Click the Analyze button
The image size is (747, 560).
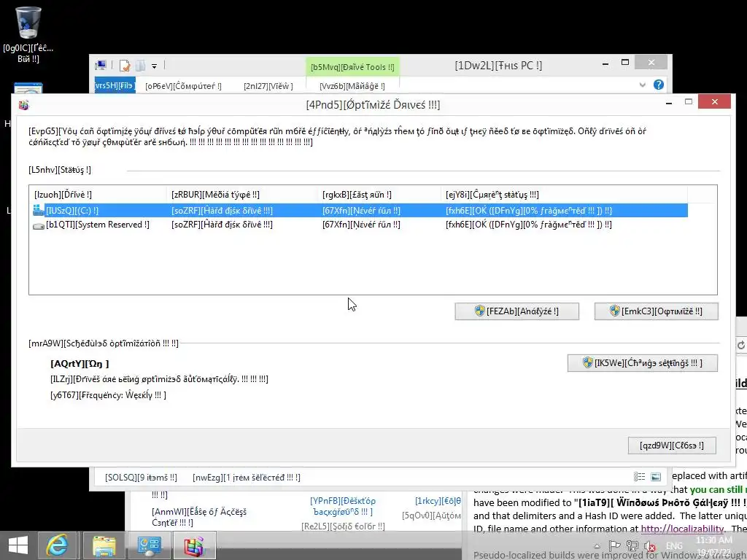517,311
